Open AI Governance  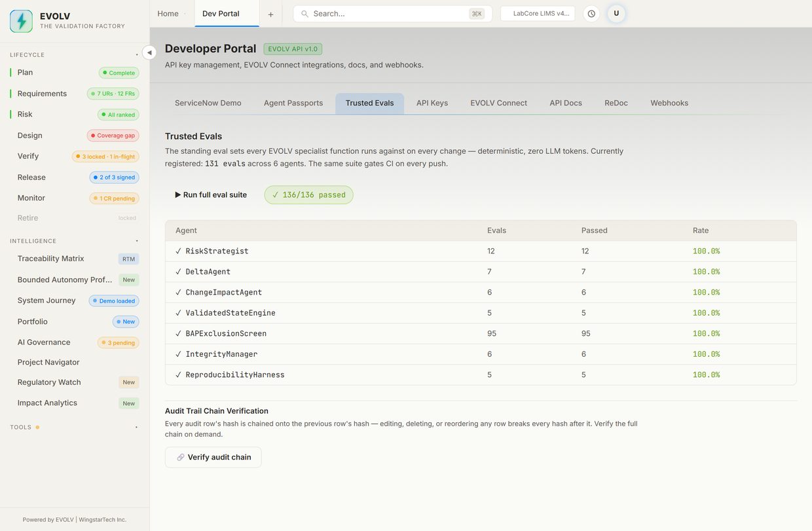tap(75, 342)
